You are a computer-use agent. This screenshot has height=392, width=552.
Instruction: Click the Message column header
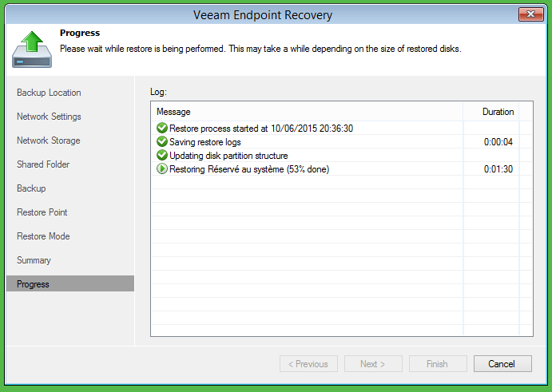[307, 112]
